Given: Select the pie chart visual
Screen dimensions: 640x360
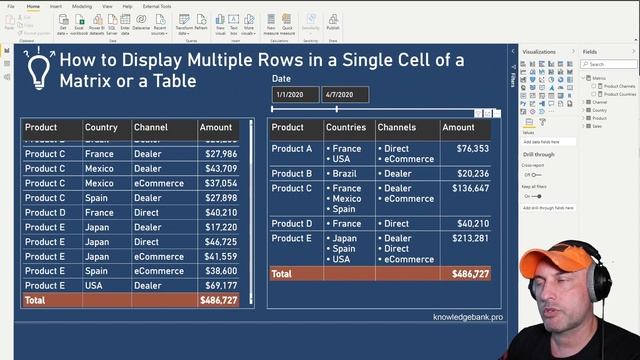Looking at the screenshot, I should tap(551, 80).
